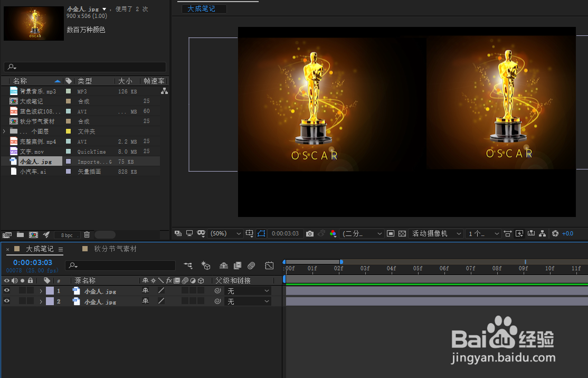
Task: Sort by the 帧速率 column header
Action: coord(154,81)
